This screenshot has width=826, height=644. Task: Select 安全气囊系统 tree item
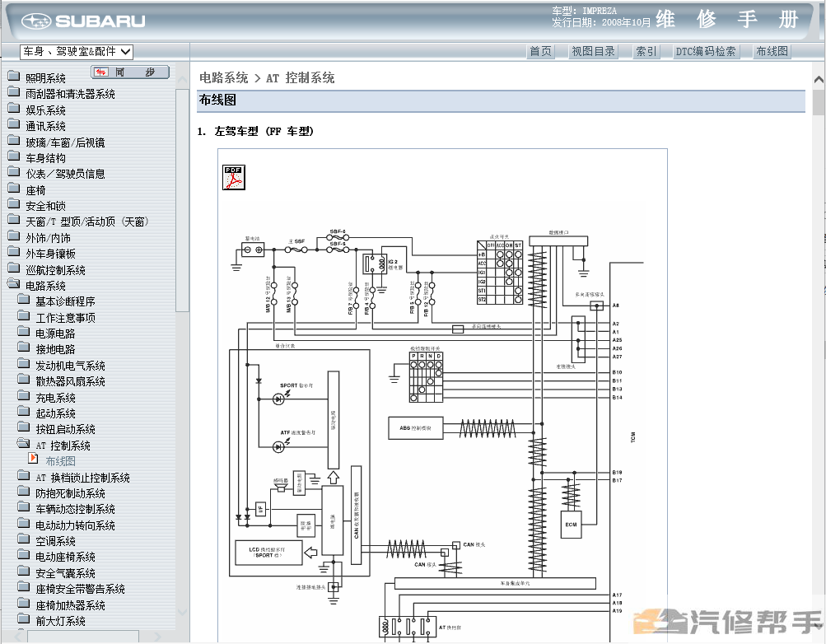65,573
